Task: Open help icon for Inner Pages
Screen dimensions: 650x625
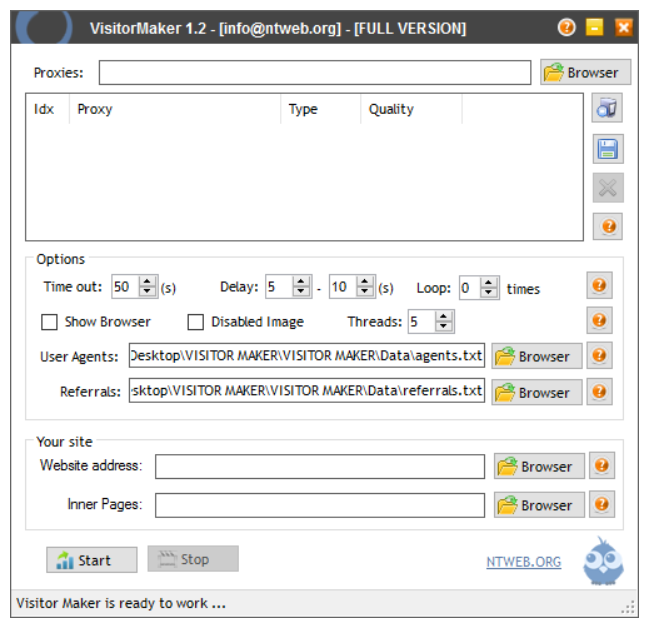Action: (x=602, y=504)
